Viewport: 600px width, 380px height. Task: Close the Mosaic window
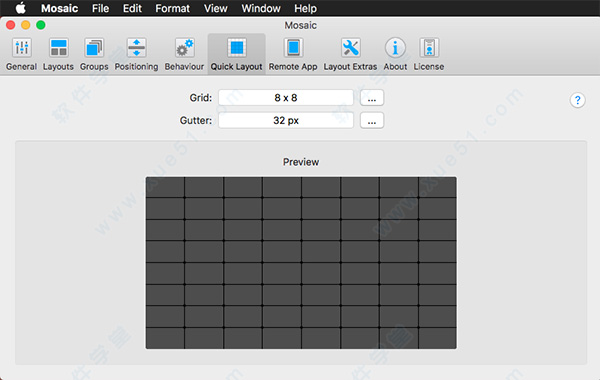click(11, 25)
